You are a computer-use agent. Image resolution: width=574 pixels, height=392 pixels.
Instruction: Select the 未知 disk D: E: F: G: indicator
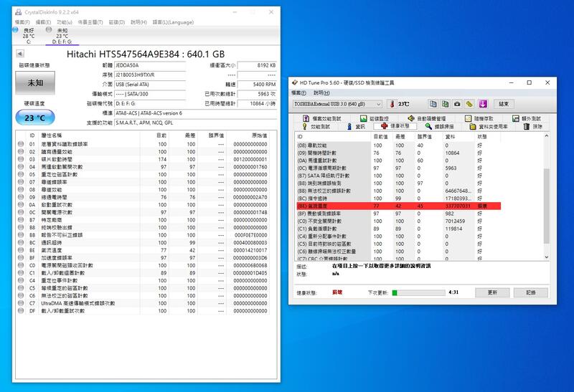(x=62, y=35)
